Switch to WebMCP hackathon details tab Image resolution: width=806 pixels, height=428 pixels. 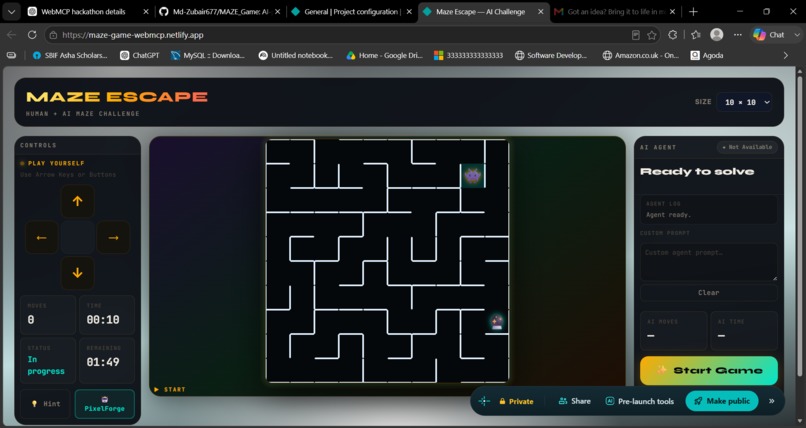(83, 12)
